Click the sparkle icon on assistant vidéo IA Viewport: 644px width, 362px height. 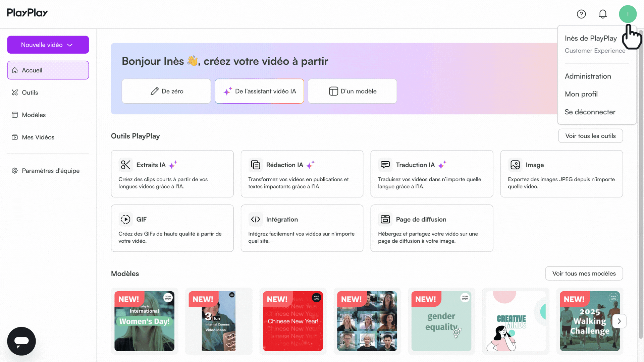pos(228,91)
